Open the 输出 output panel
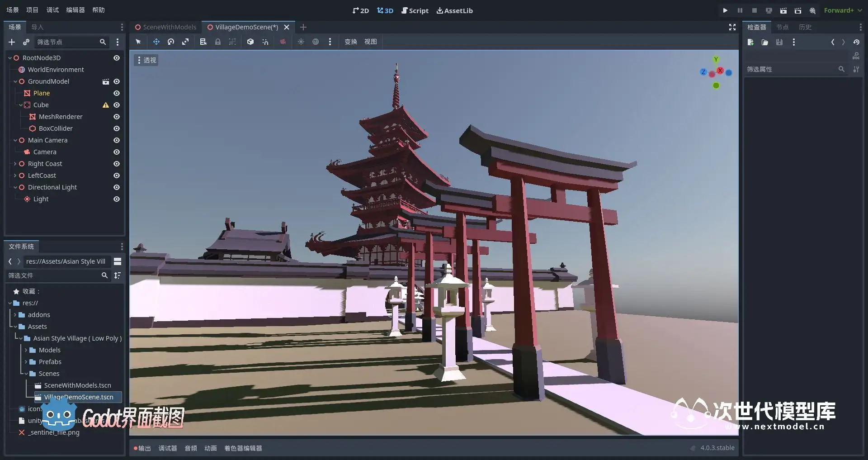 (x=142, y=448)
